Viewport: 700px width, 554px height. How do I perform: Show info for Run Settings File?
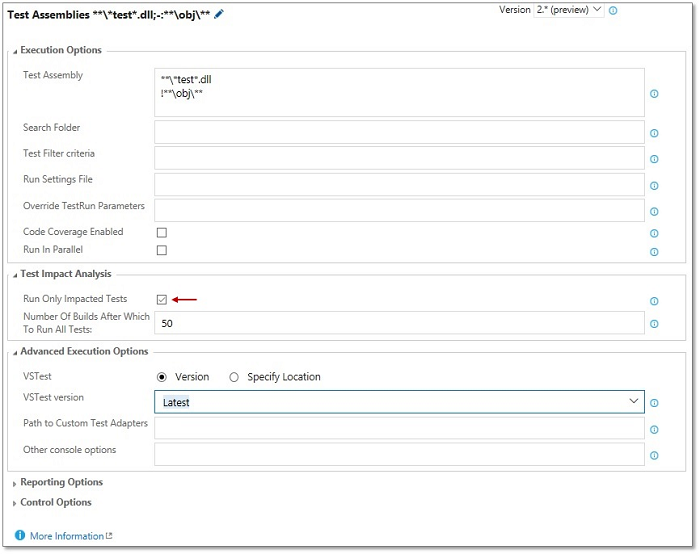[x=654, y=186]
